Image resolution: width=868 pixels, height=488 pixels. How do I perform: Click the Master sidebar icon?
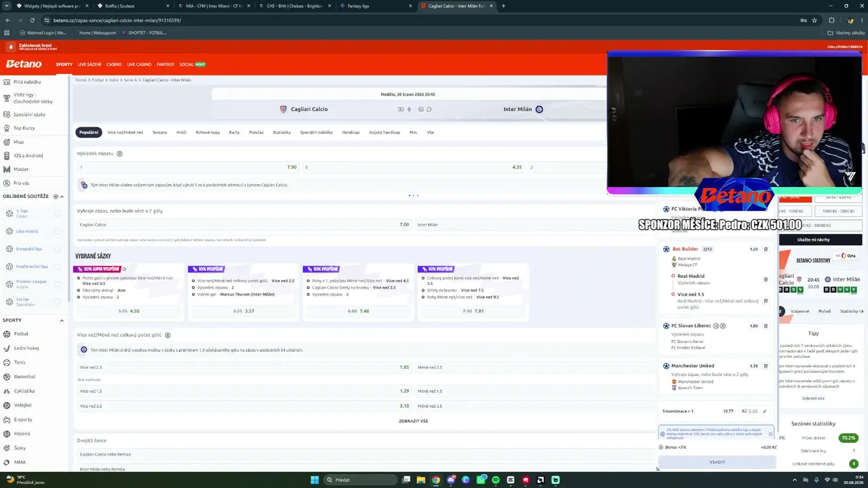tap(7, 169)
